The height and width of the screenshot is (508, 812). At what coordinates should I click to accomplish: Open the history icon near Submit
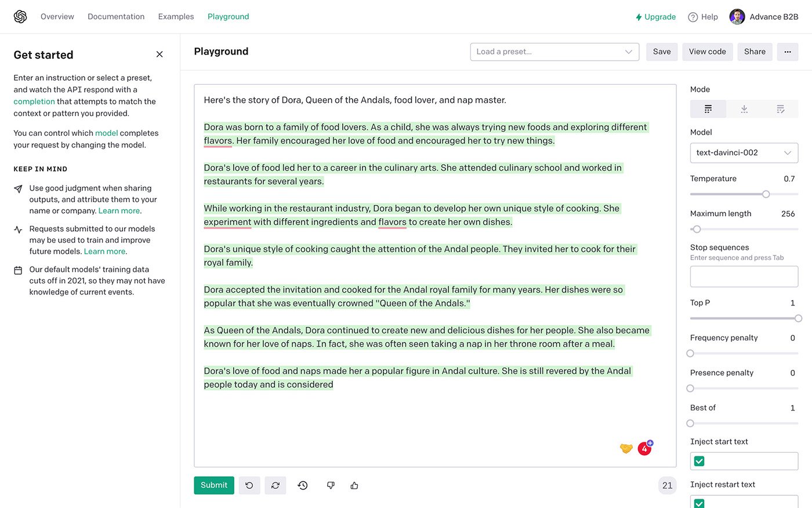point(302,485)
